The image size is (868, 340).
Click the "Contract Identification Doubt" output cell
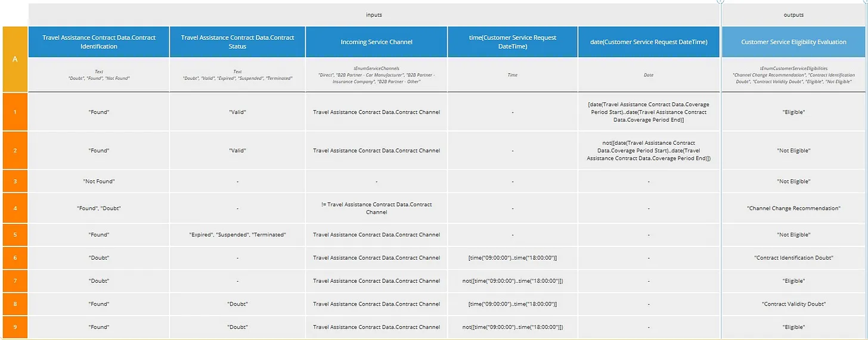coord(793,258)
